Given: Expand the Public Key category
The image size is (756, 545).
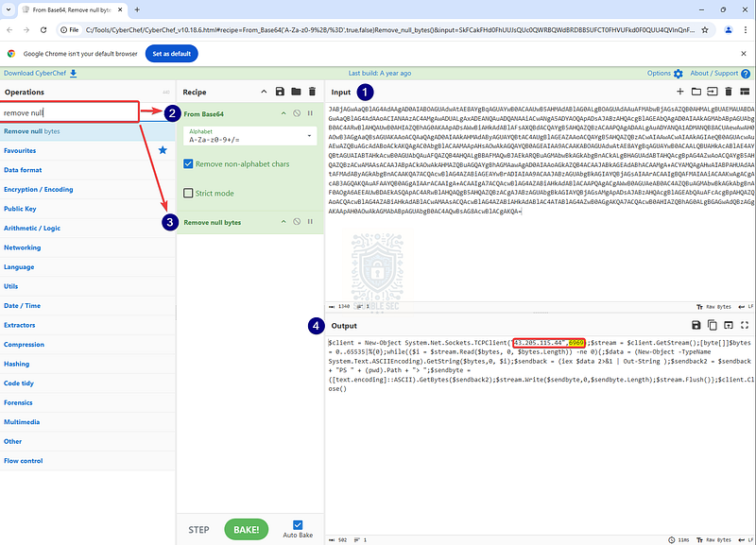Looking at the screenshot, I should [87, 209].
